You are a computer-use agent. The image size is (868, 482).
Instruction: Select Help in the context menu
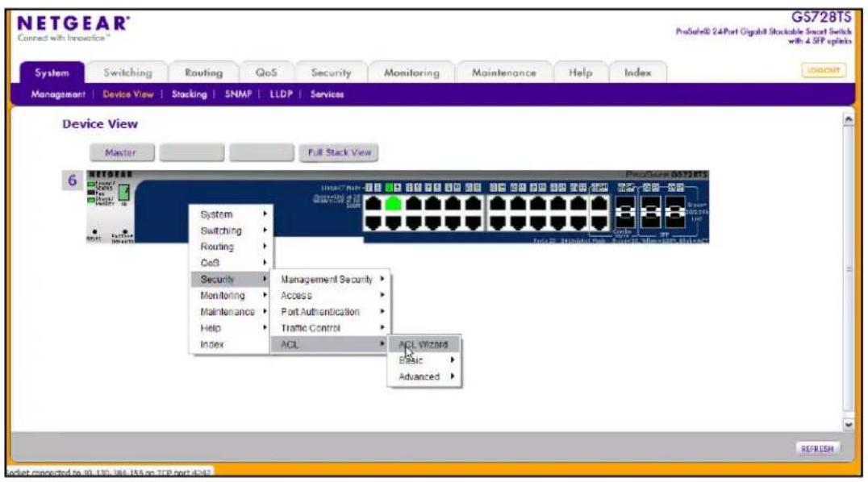click(230, 327)
